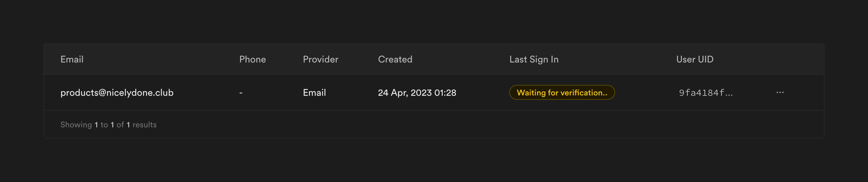This screenshot has width=868, height=182.
Task: Click the Phone column header
Action: (252, 59)
